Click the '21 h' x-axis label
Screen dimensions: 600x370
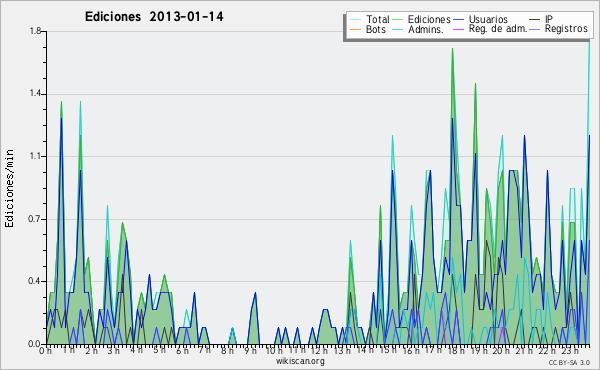524,350
